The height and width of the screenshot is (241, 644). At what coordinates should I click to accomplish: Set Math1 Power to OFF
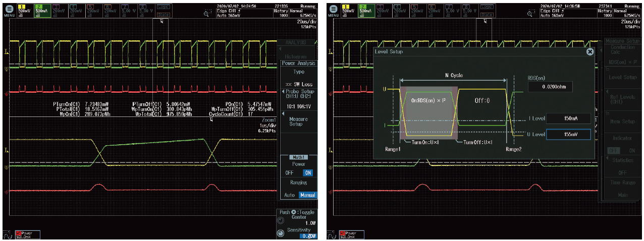click(x=290, y=172)
